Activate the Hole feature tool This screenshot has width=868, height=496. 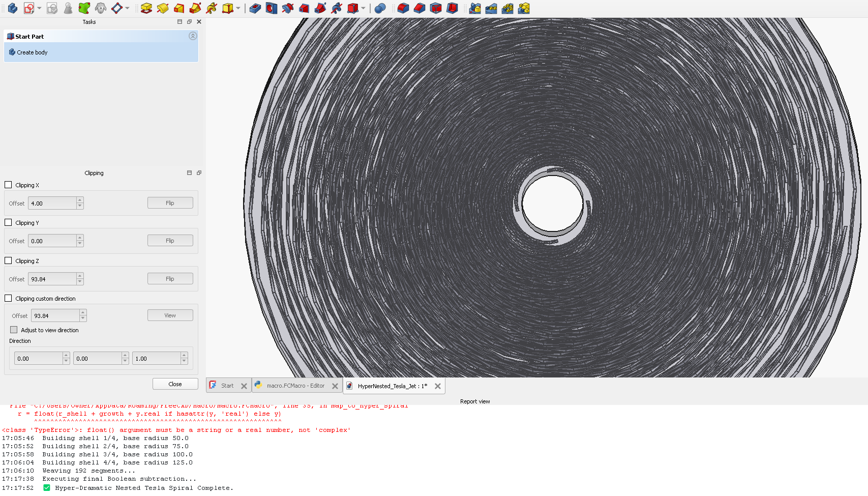pos(272,8)
